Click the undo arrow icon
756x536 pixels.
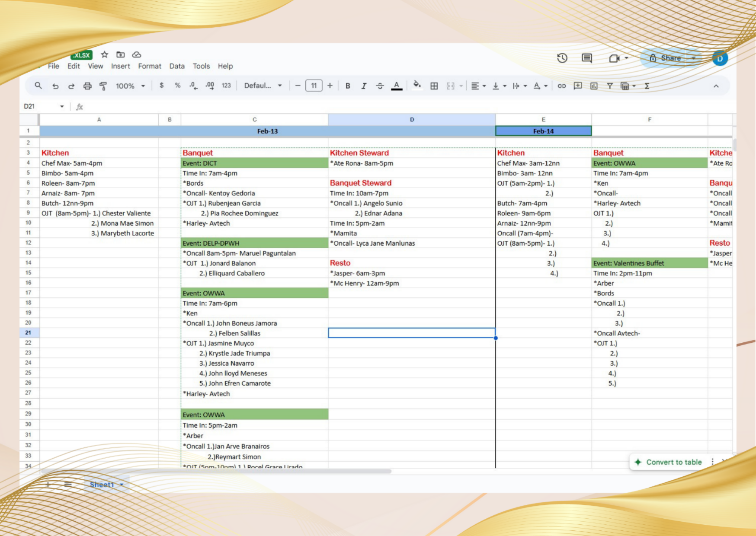tap(55, 86)
